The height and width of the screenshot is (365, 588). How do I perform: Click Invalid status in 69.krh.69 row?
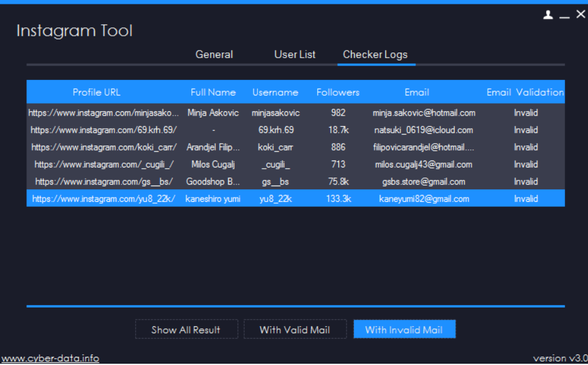point(525,130)
